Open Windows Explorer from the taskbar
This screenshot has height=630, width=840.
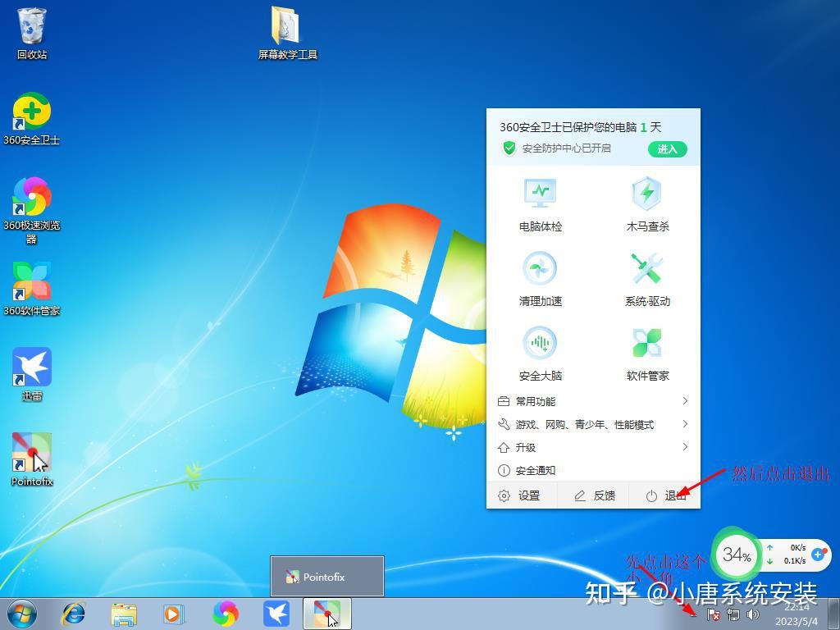click(124, 614)
